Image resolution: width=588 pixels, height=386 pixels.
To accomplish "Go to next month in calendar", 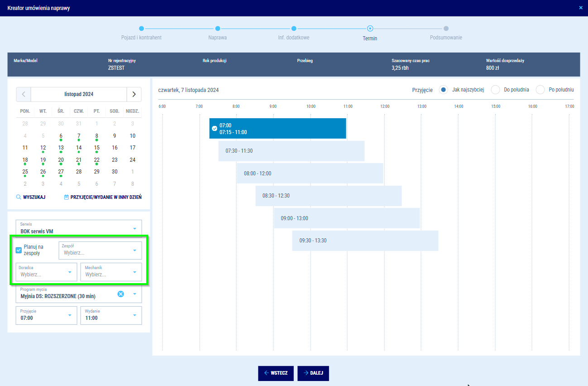I will 134,94.
